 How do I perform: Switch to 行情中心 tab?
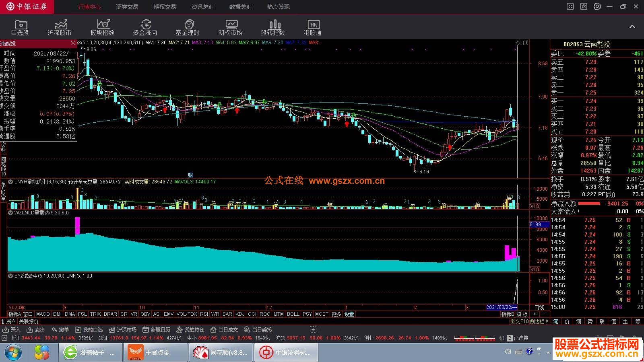(89, 7)
